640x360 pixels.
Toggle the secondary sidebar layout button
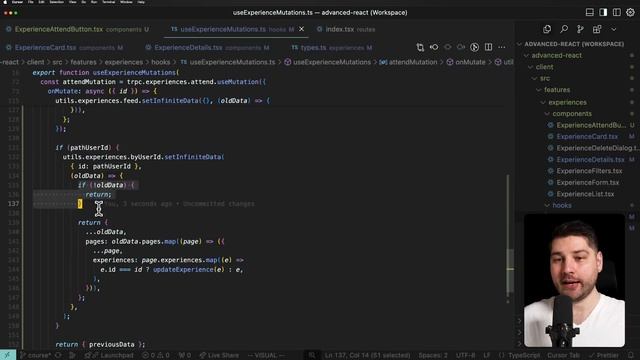(x=603, y=12)
